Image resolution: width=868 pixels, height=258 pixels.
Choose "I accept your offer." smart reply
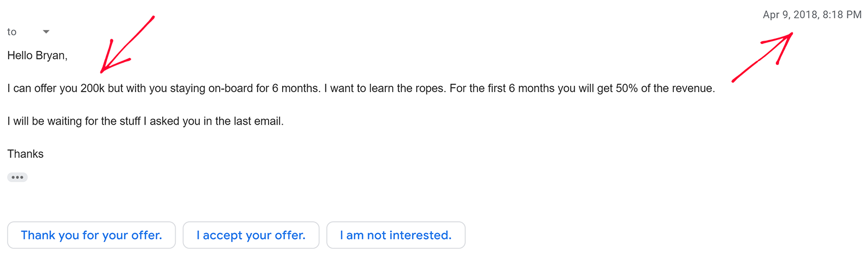point(251,235)
